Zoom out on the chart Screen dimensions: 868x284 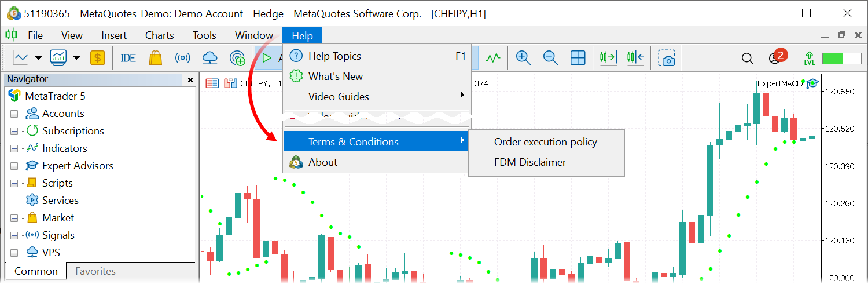click(x=550, y=58)
